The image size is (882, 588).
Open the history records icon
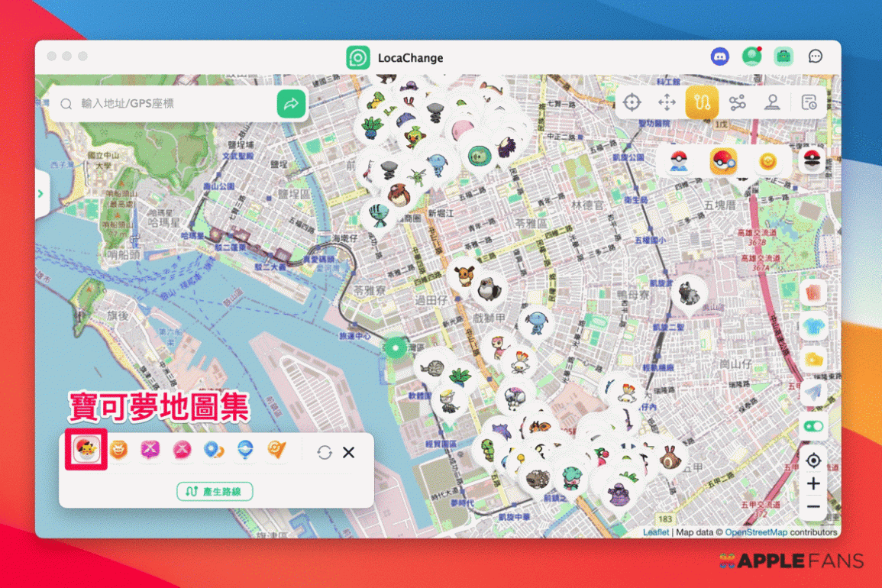tap(809, 102)
